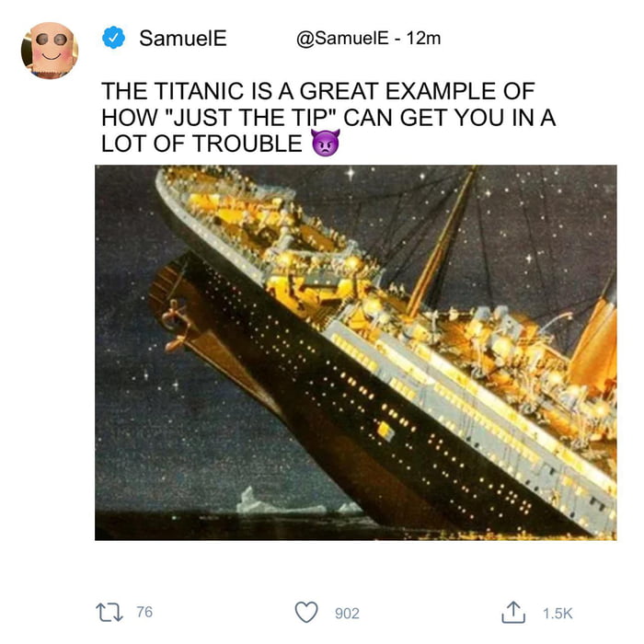Click the like count 902
This screenshot has width=644, height=644.
pyautogui.click(x=346, y=613)
